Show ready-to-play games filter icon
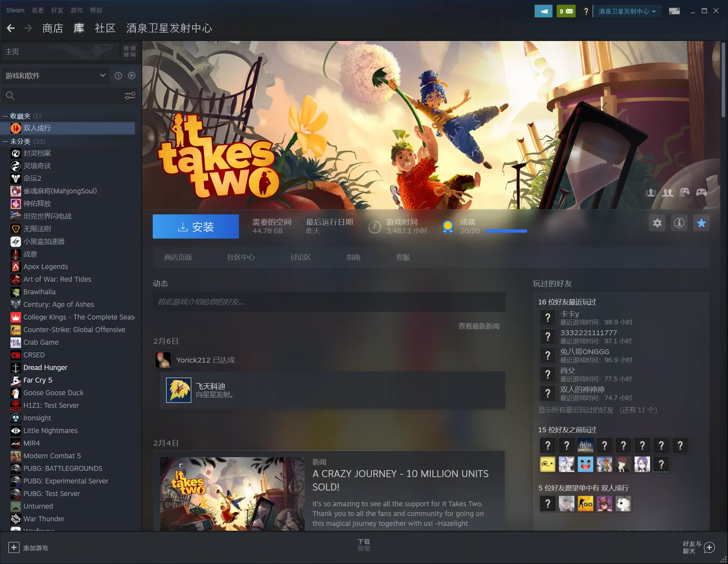This screenshot has width=728, height=564. pyautogui.click(x=132, y=76)
